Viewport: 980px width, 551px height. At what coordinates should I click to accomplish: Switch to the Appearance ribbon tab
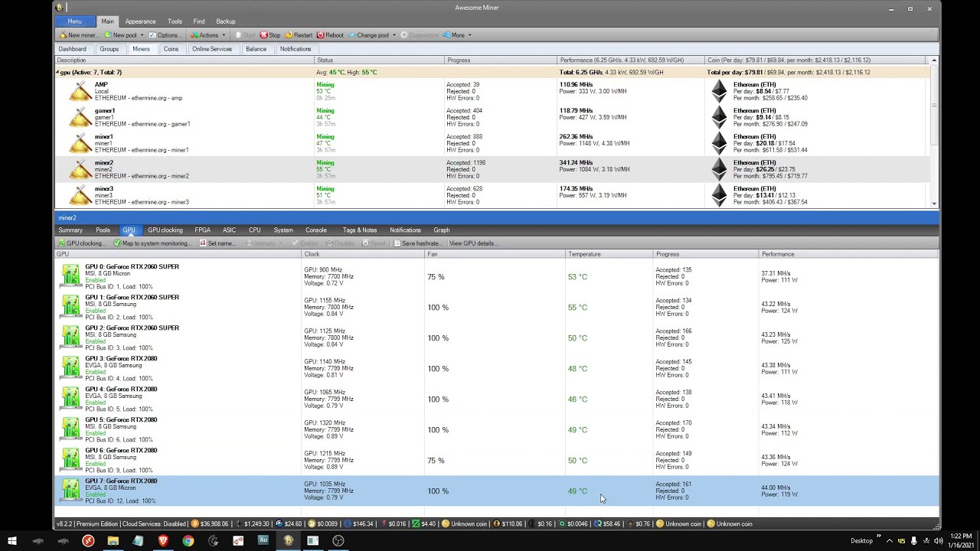(x=140, y=21)
